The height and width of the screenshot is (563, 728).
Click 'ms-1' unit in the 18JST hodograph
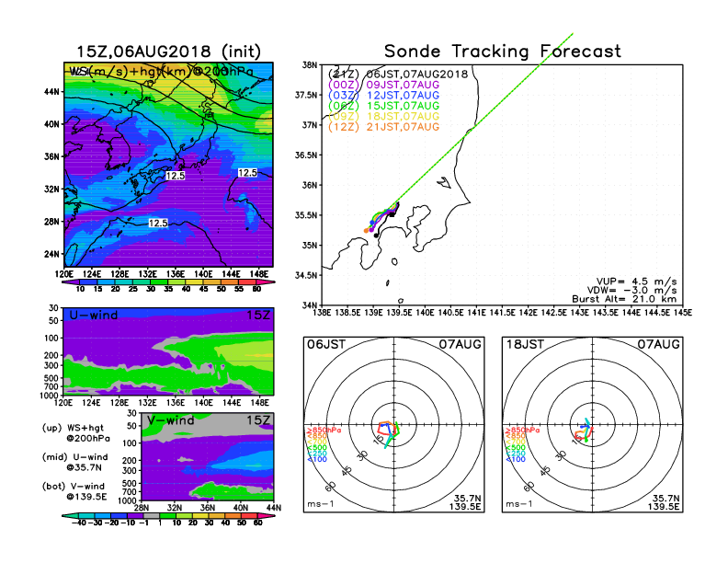[519, 504]
